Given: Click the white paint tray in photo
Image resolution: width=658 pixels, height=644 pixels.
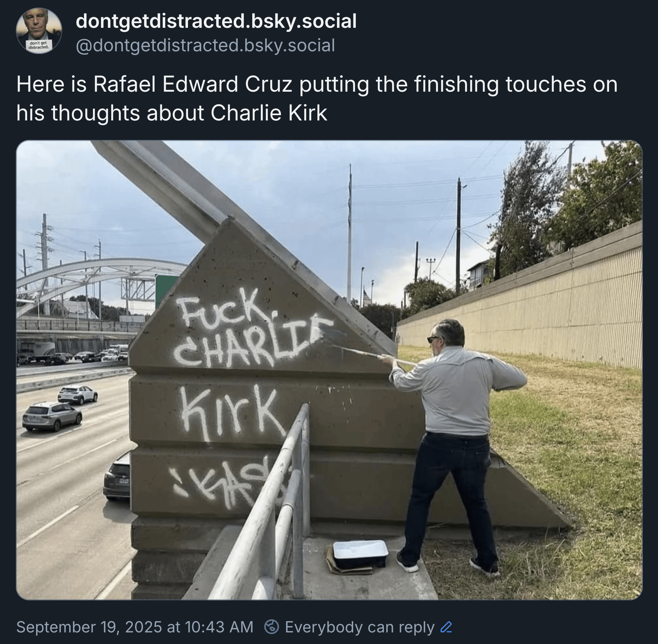Looking at the screenshot, I should pyautogui.click(x=360, y=553).
